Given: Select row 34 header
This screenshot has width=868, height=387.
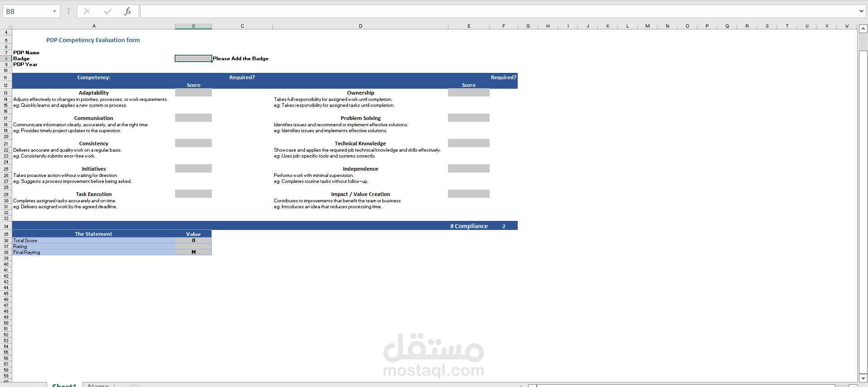Looking at the screenshot, I should pyautogui.click(x=6, y=226).
